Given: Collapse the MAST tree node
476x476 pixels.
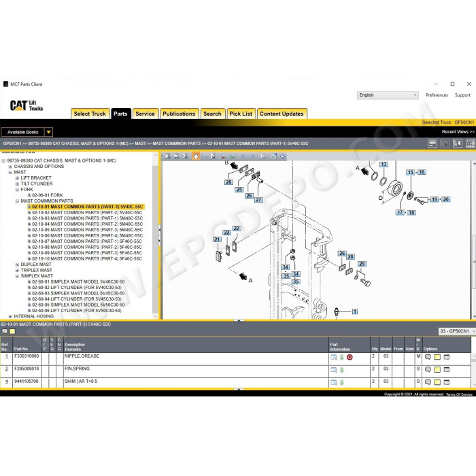Looking at the screenshot, I should click(x=10, y=173).
